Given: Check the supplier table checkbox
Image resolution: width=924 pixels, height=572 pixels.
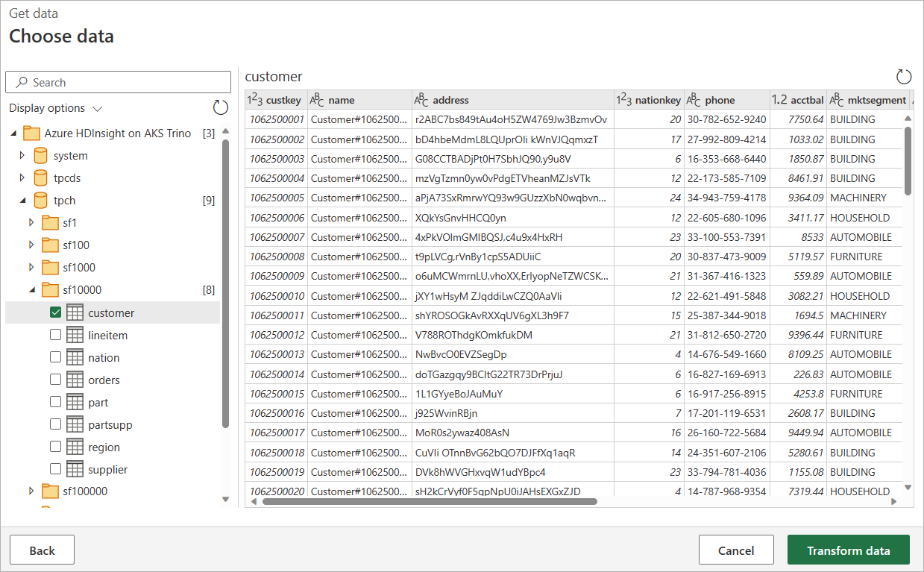Looking at the screenshot, I should pos(55,469).
